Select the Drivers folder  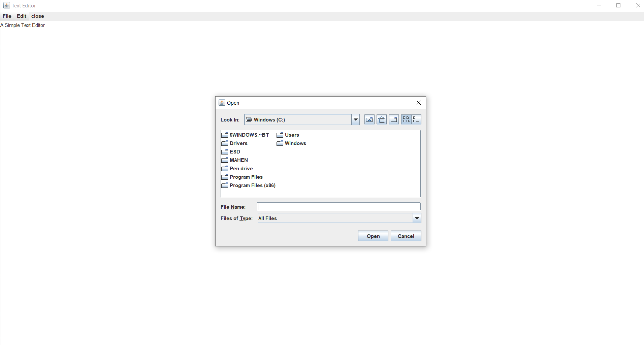(x=238, y=143)
